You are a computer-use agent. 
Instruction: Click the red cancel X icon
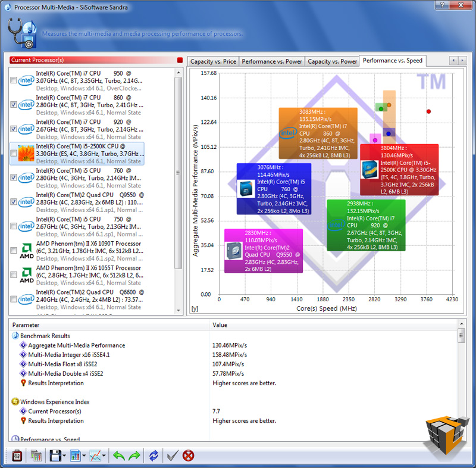188,455
